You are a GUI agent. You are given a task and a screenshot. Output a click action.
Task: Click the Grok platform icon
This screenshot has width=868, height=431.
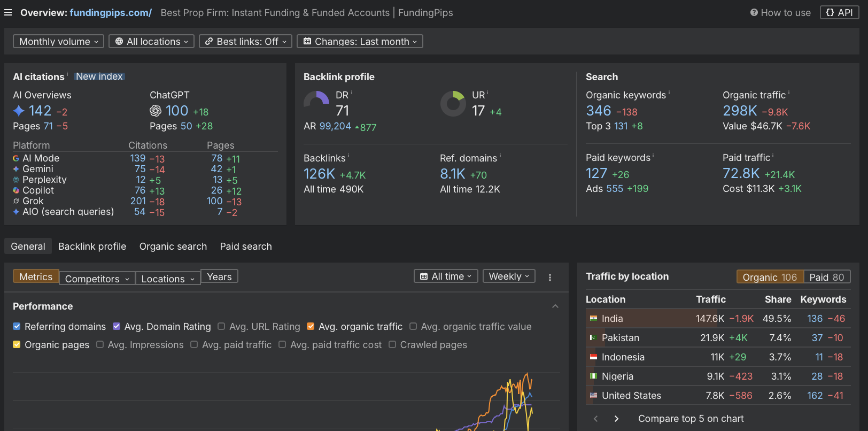tap(16, 201)
